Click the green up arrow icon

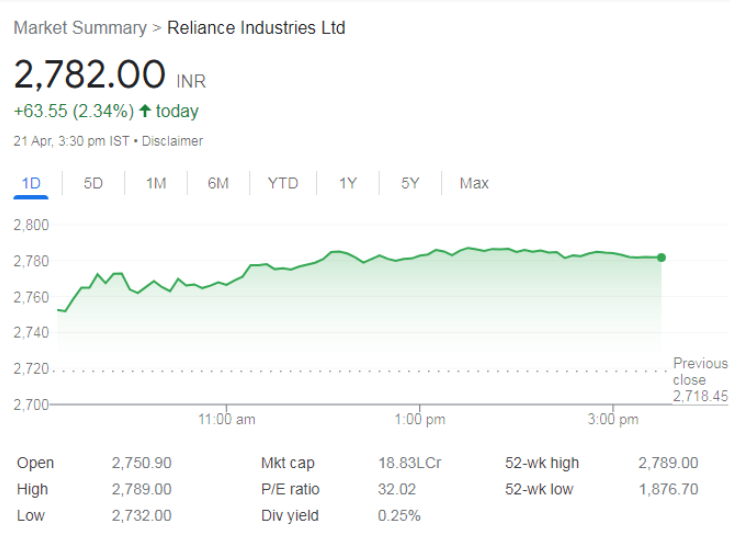(x=145, y=111)
